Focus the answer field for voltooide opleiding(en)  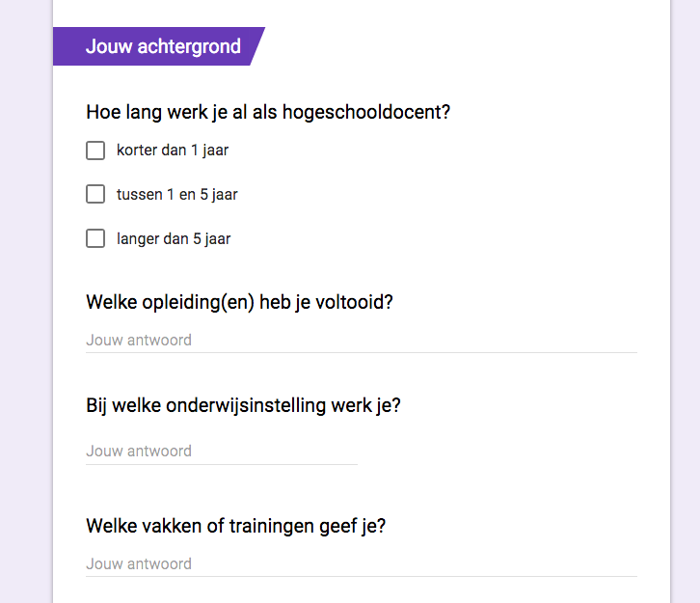point(362,341)
